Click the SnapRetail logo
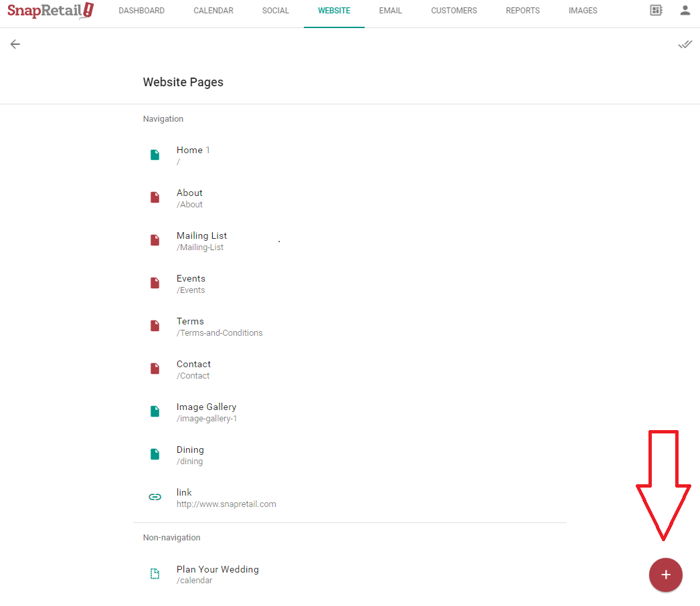 click(x=50, y=11)
